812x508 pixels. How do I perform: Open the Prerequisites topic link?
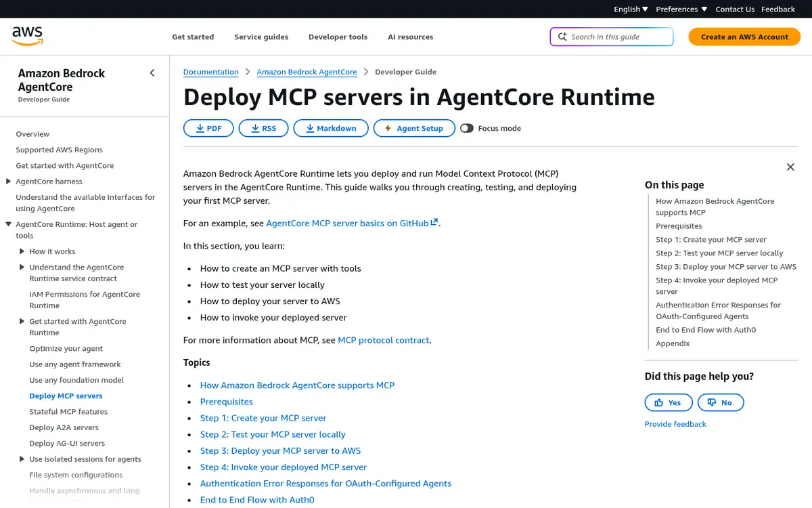227,402
